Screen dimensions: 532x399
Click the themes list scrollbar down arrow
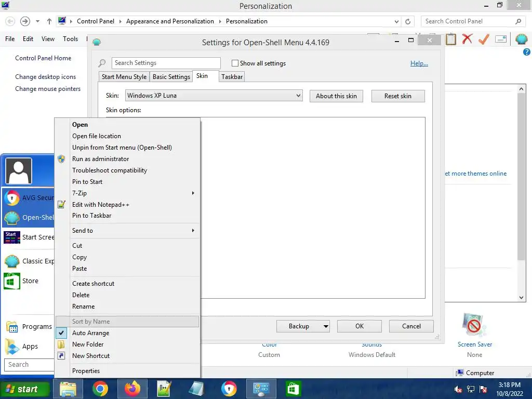tap(522, 298)
